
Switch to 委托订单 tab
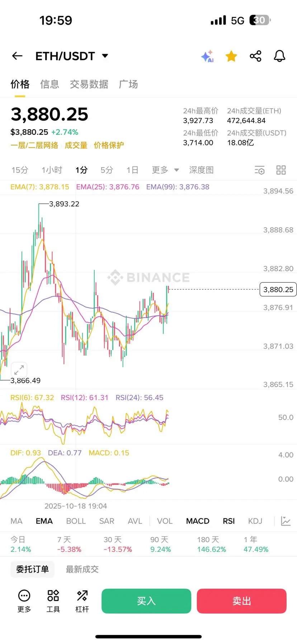pyautogui.click(x=32, y=569)
